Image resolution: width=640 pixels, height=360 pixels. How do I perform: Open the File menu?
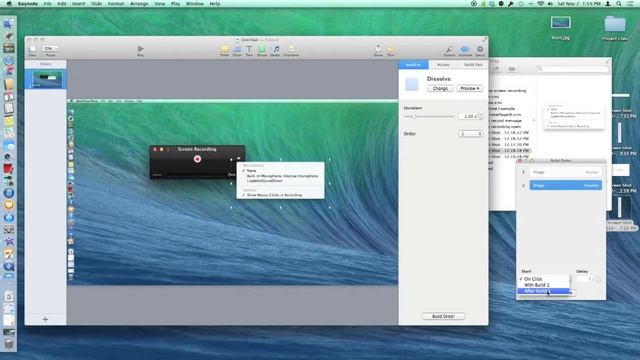[x=48, y=4]
